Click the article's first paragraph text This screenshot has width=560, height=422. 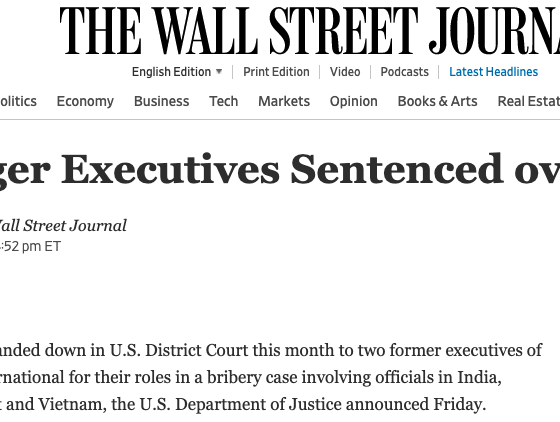coord(271,377)
